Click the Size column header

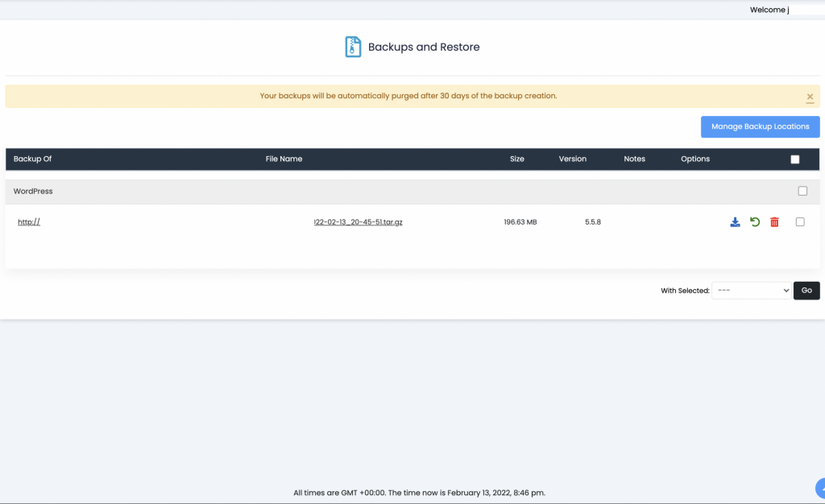(x=517, y=159)
